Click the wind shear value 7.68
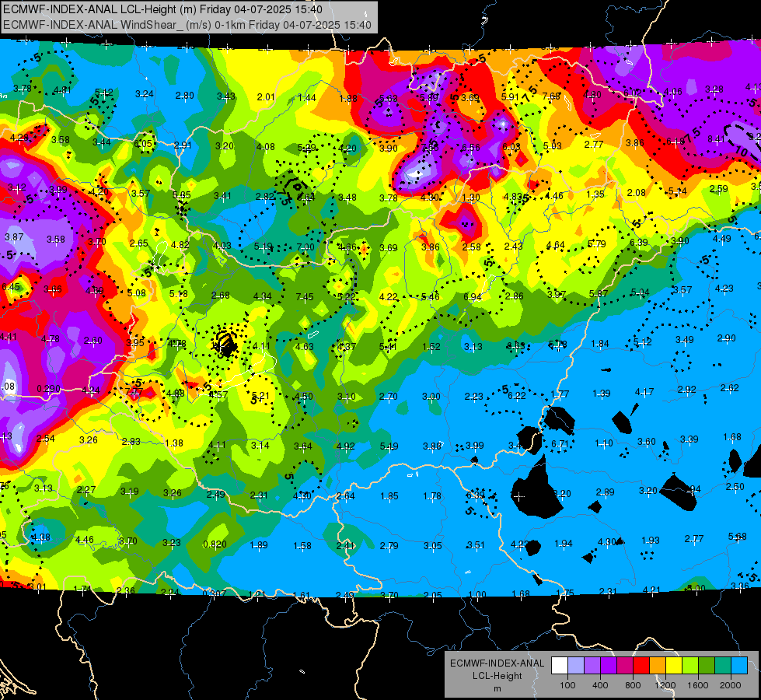 tap(551, 96)
